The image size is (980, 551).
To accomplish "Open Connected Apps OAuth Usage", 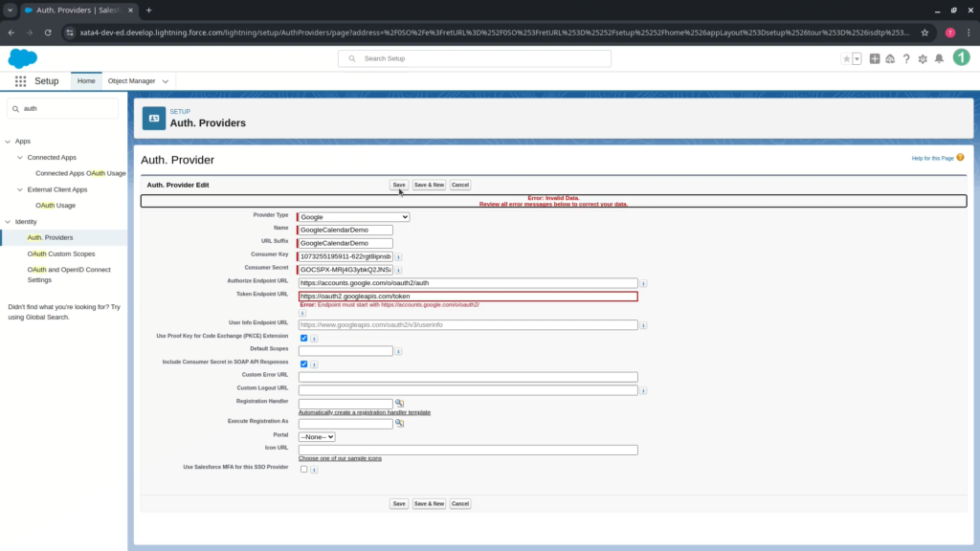I will 80,174.
